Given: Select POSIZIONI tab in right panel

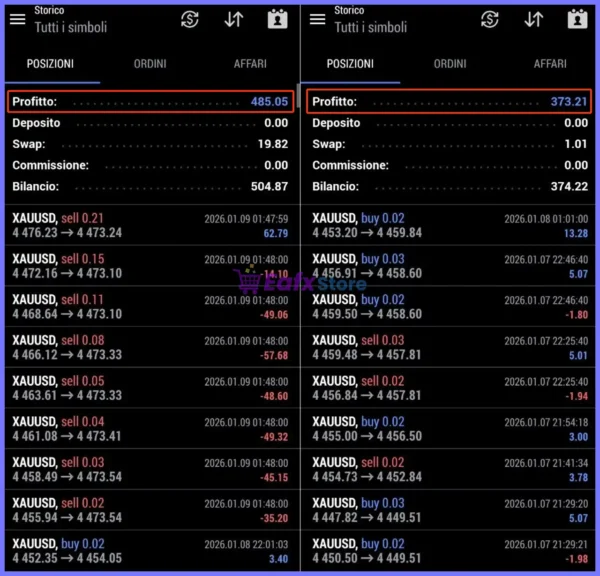Looking at the screenshot, I should click(350, 64).
